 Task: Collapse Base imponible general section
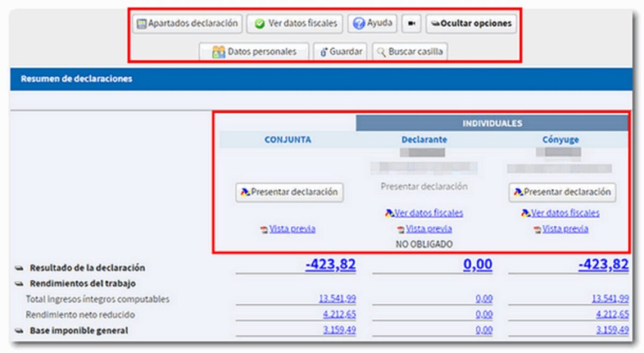click(x=19, y=331)
